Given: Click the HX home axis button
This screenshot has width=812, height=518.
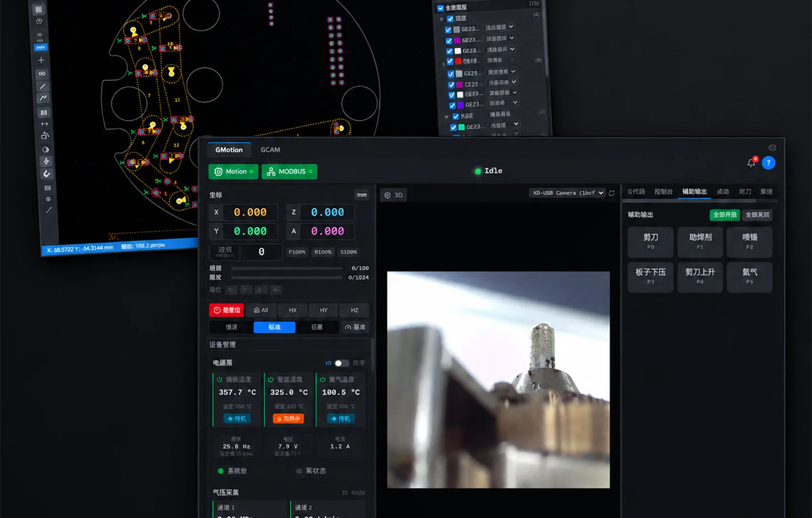Looking at the screenshot, I should (293, 310).
